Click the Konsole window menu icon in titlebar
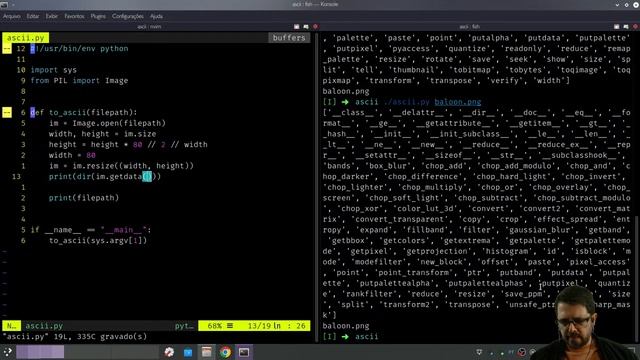Screen dimensions: 640x360 coord(4,4)
